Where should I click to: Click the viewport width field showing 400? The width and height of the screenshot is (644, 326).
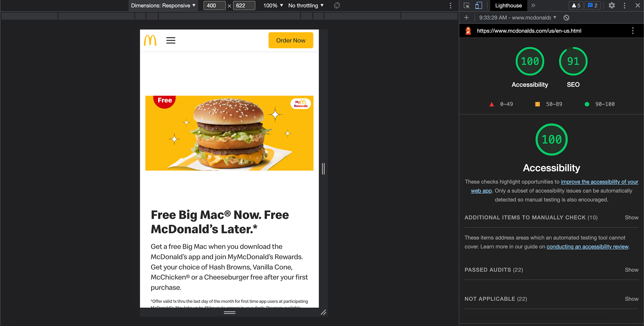pyautogui.click(x=214, y=5)
